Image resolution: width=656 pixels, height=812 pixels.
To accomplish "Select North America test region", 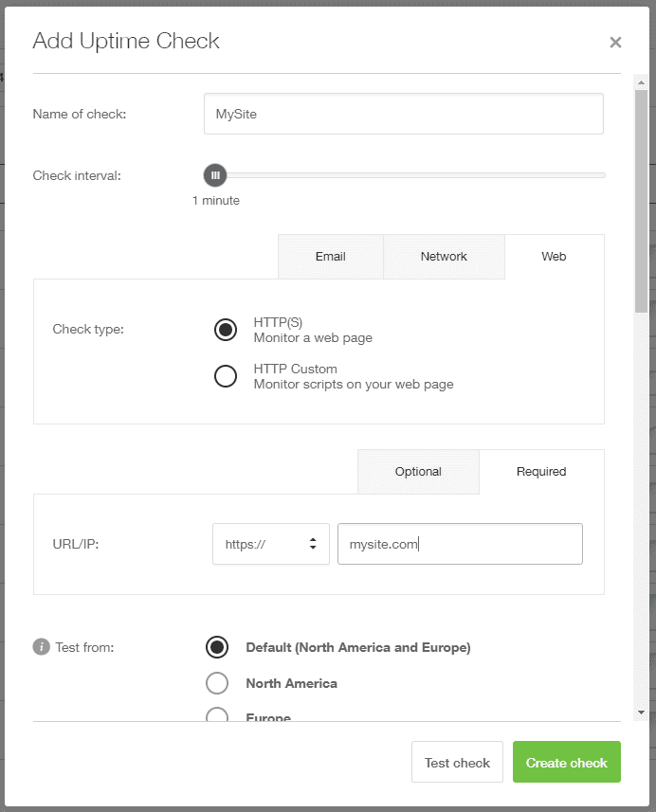I will pos(217,683).
